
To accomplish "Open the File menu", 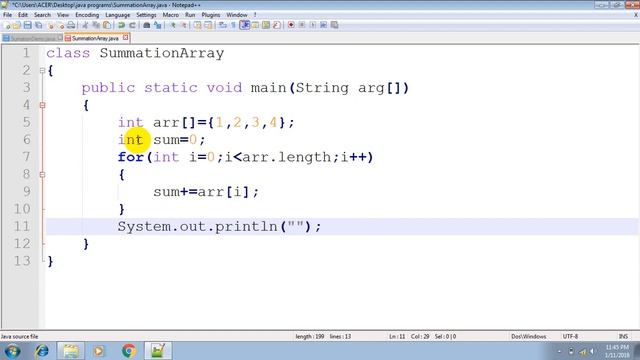I will click(7, 15).
